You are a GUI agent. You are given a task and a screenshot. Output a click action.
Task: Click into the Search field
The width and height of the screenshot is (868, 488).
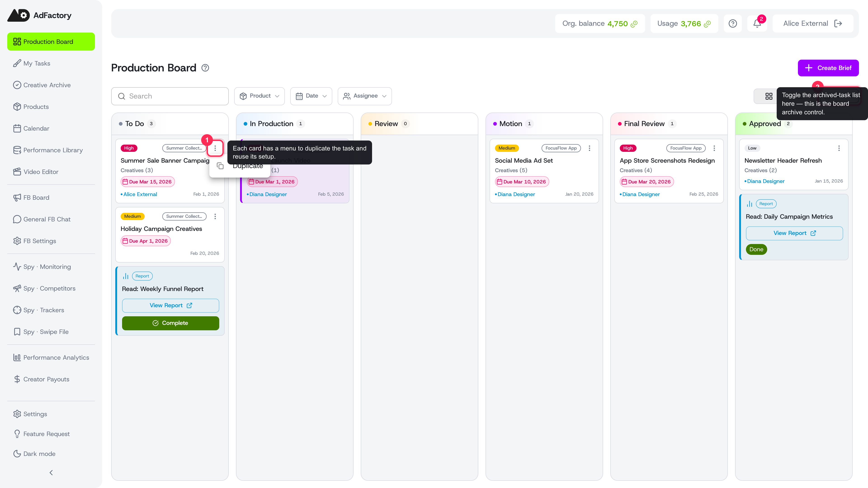(x=170, y=96)
